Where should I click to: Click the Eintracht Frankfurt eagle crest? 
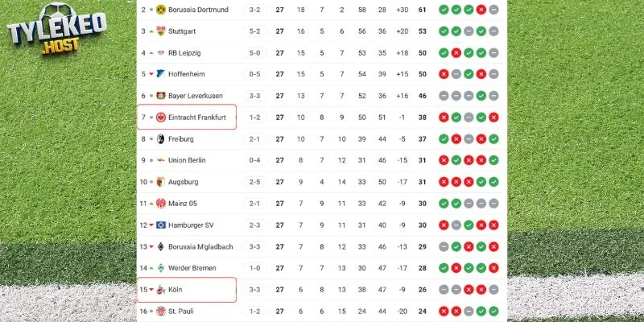[160, 118]
